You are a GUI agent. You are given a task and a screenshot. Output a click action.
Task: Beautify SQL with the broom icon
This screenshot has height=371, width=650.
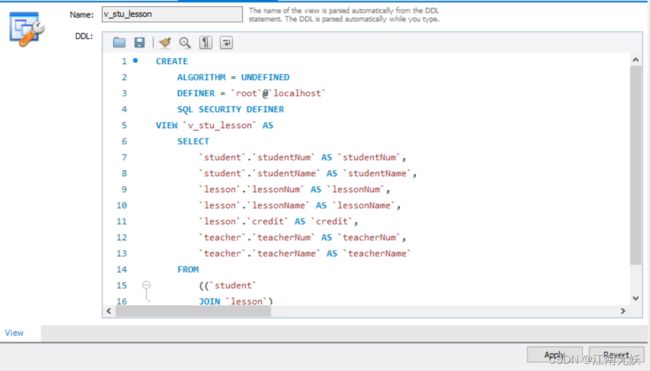tap(165, 42)
